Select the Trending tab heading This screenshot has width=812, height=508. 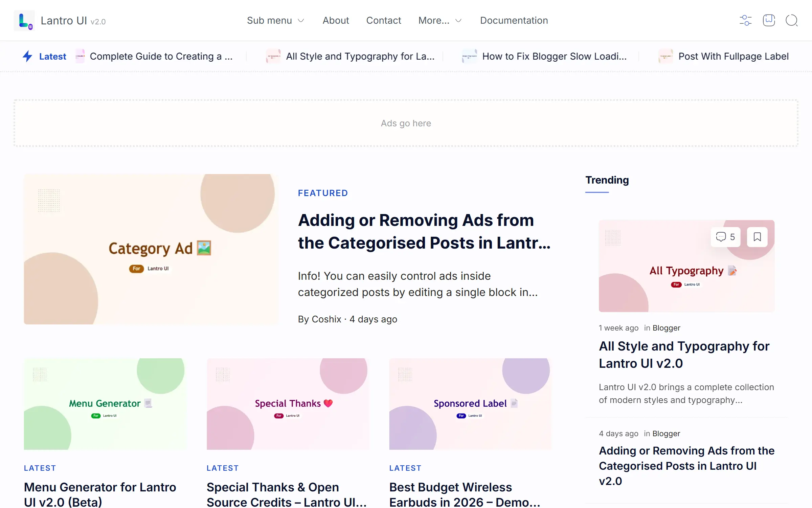[x=607, y=180]
